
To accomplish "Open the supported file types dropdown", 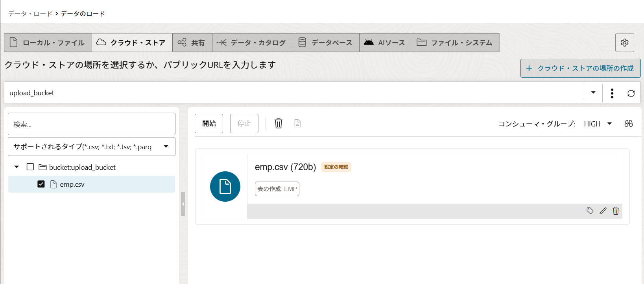I will click(x=166, y=147).
